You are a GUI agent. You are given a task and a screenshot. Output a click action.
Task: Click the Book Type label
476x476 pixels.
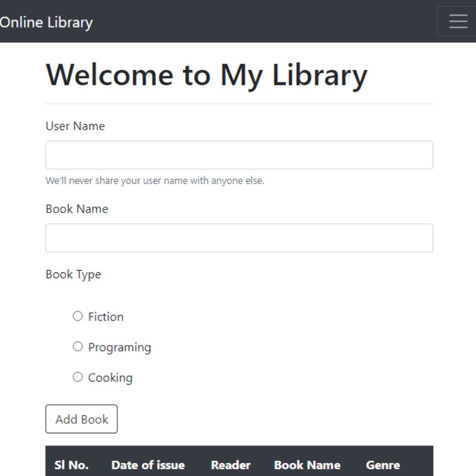coord(73,275)
